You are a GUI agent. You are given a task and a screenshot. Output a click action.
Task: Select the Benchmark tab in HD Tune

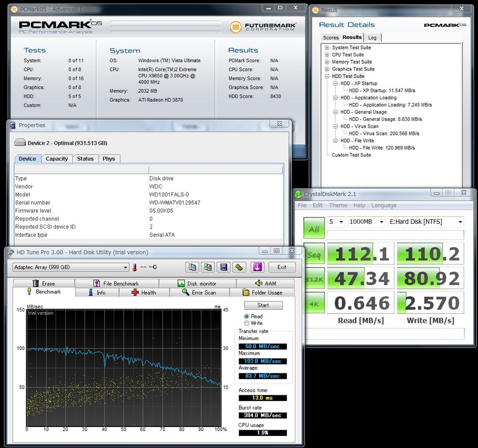pos(44,292)
